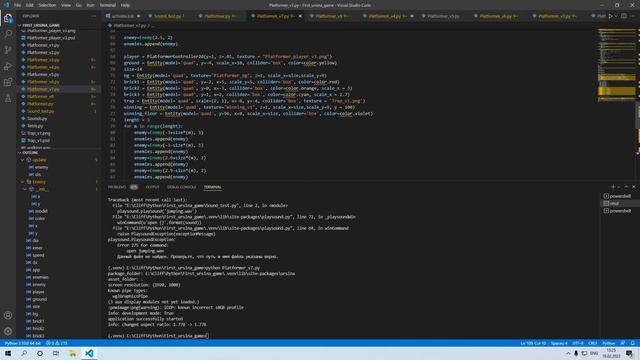This screenshot has height=360, width=640.
Task: Open the Selection menu
Action: [47, 5]
